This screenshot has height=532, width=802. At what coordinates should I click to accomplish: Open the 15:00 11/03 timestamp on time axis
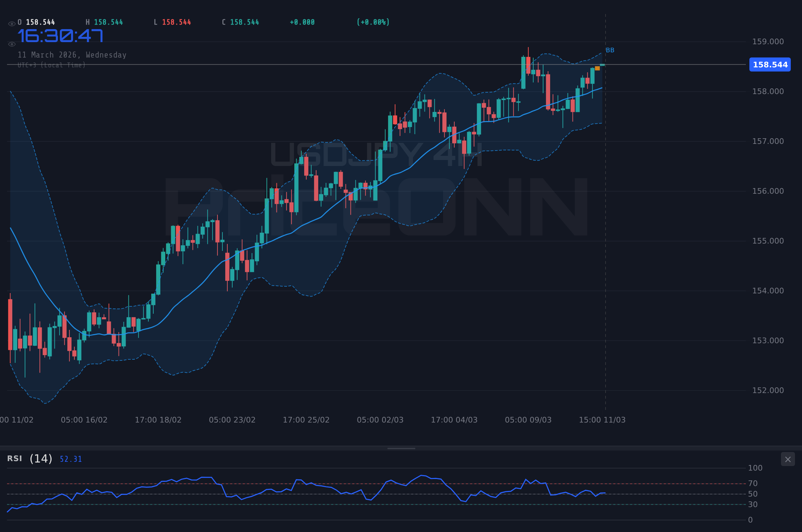coord(603,419)
